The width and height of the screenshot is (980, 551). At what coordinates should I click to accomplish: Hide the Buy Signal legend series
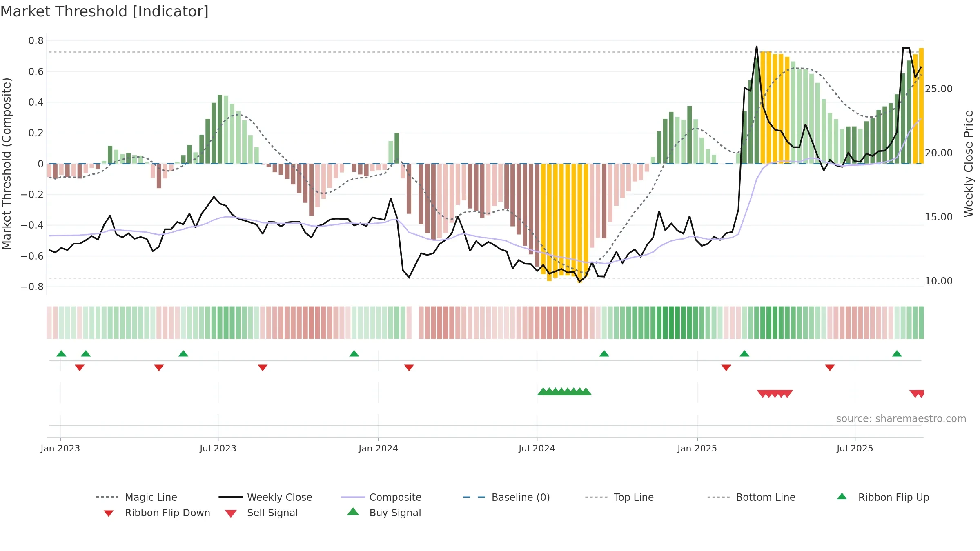click(x=384, y=513)
